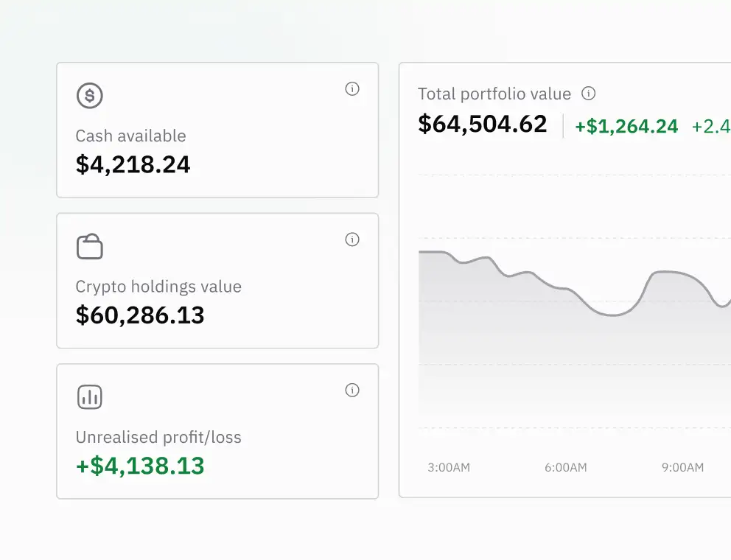The image size is (731, 560).
Task: Select the $64,504.62 portfolio total
Action: pyautogui.click(x=482, y=124)
